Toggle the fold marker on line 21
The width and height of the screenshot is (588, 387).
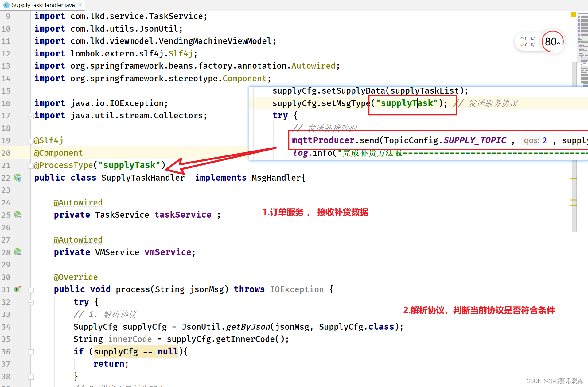click(31, 166)
